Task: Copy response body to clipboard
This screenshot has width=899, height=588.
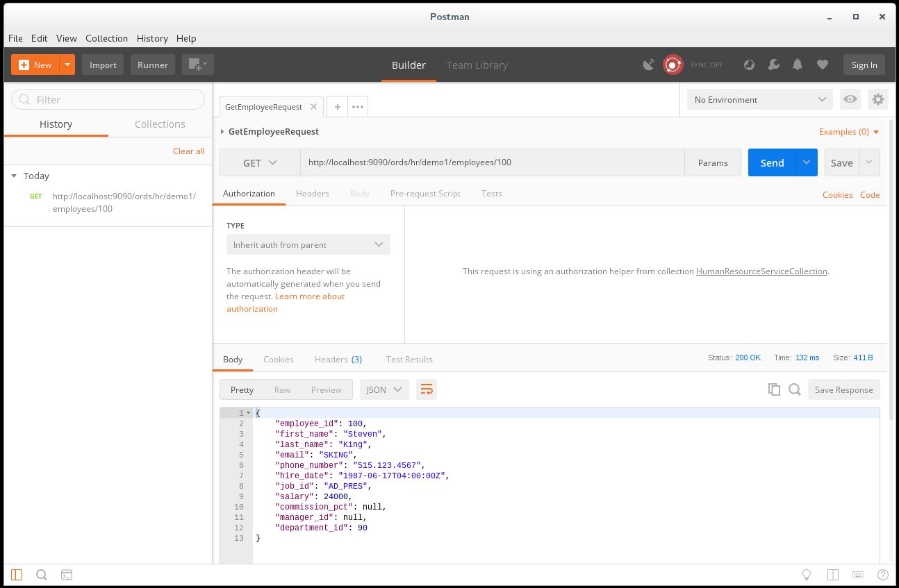Action: [x=774, y=389]
